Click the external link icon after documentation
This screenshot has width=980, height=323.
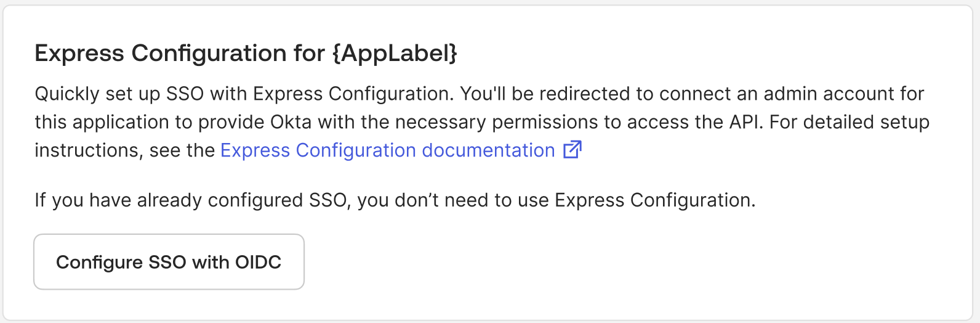[x=572, y=150]
